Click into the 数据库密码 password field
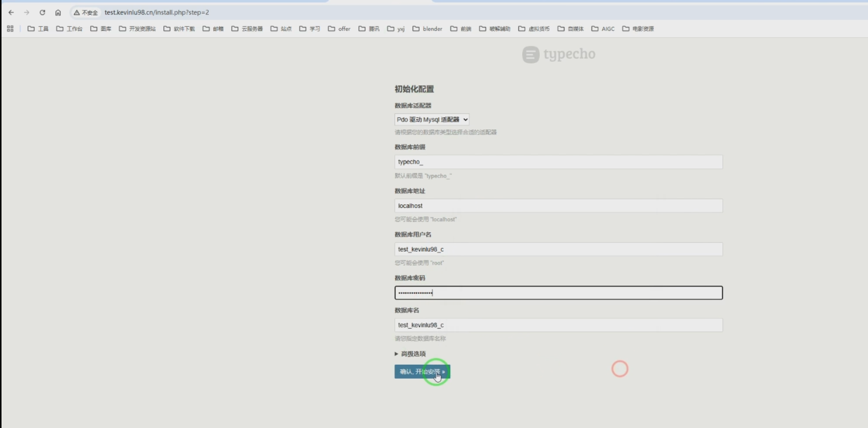The width and height of the screenshot is (868, 428). pyautogui.click(x=558, y=293)
